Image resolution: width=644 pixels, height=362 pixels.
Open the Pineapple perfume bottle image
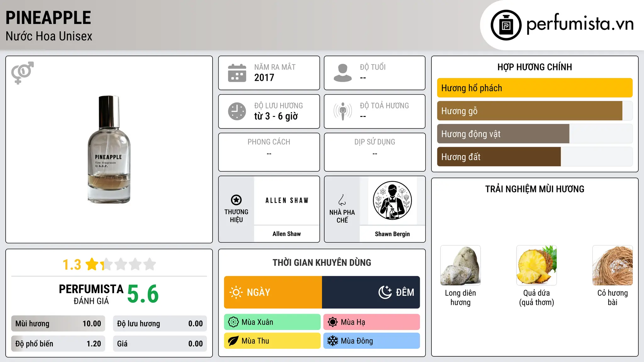109,150
